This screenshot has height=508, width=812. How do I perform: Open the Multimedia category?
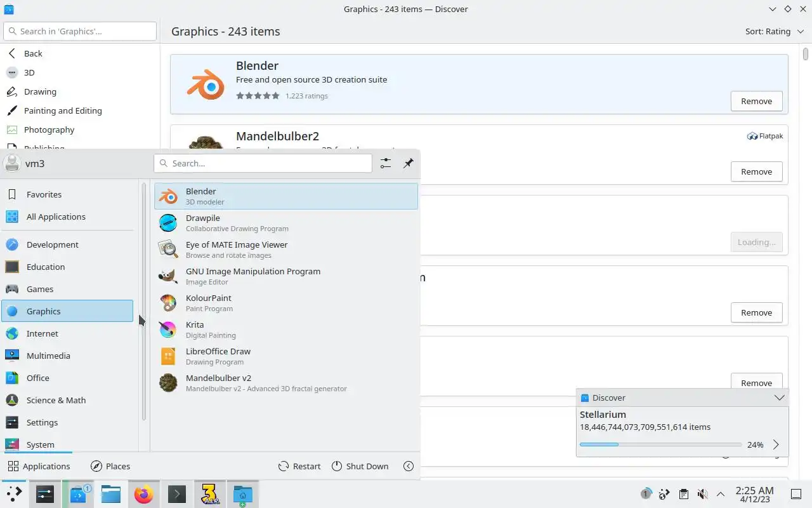tap(67, 356)
